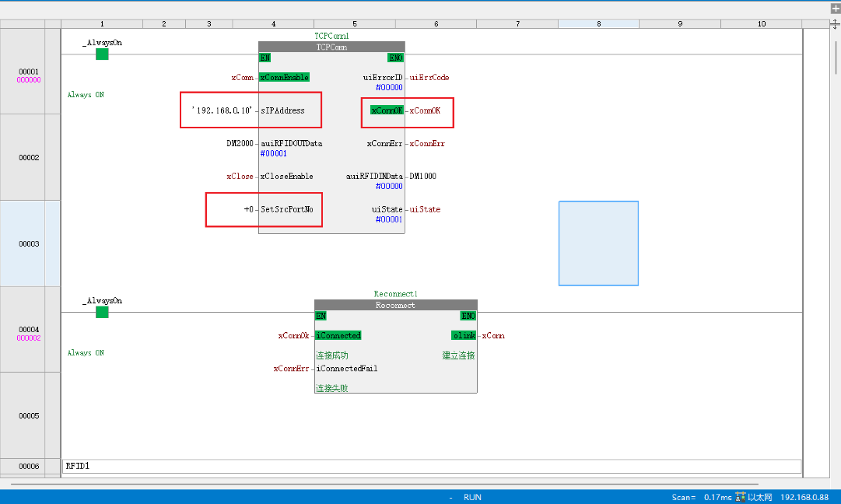Click the vertical scrollbar thumb
Viewport: 841px width, 504px height.
(x=835, y=58)
